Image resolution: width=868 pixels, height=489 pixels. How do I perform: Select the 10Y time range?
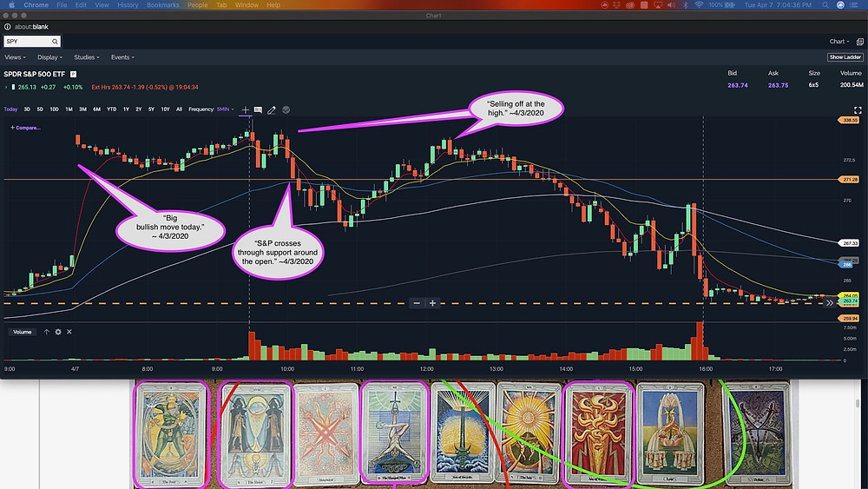click(x=165, y=109)
